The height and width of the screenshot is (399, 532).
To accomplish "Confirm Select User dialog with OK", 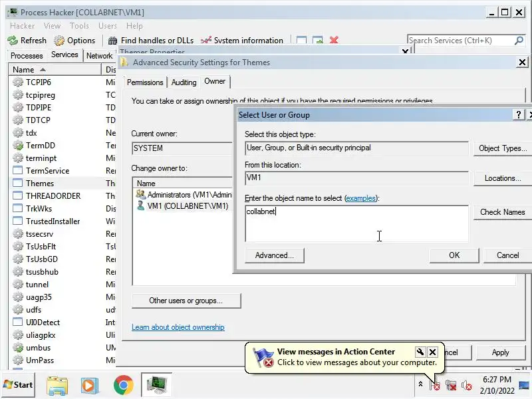I will [454, 255].
